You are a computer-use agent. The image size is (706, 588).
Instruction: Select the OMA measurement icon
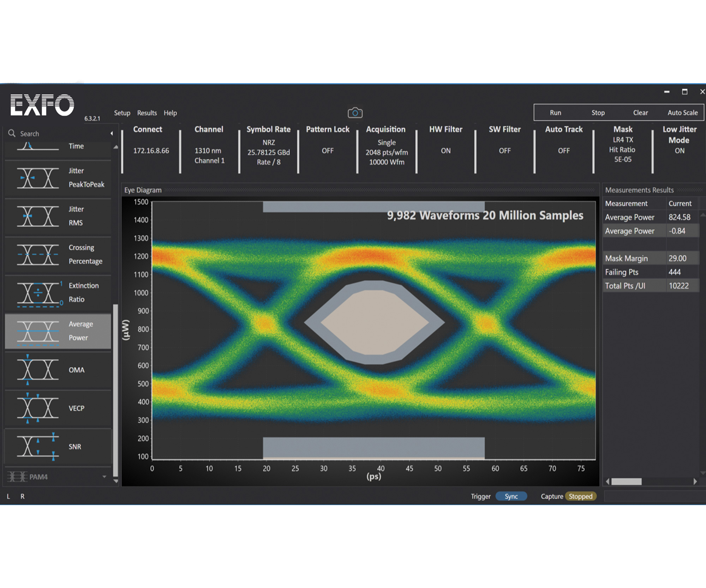pyautogui.click(x=38, y=370)
